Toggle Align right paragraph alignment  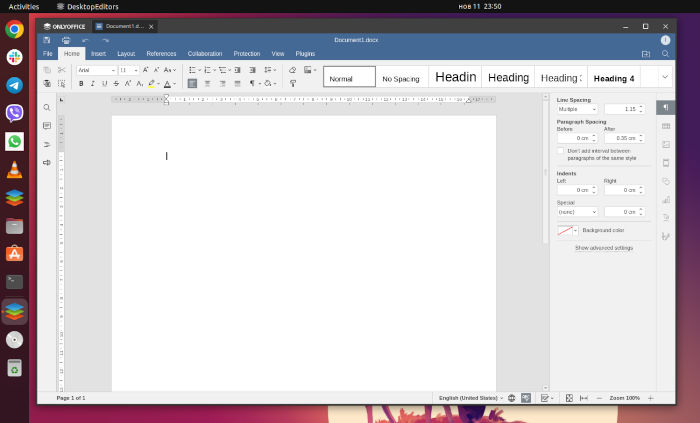tap(222, 83)
